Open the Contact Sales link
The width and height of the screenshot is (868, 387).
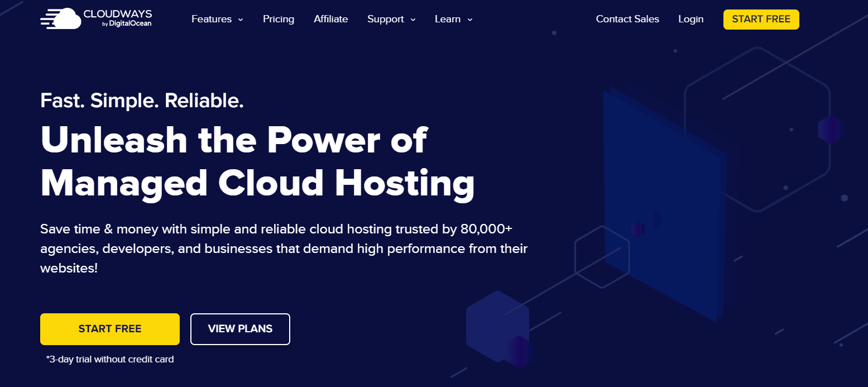point(627,19)
